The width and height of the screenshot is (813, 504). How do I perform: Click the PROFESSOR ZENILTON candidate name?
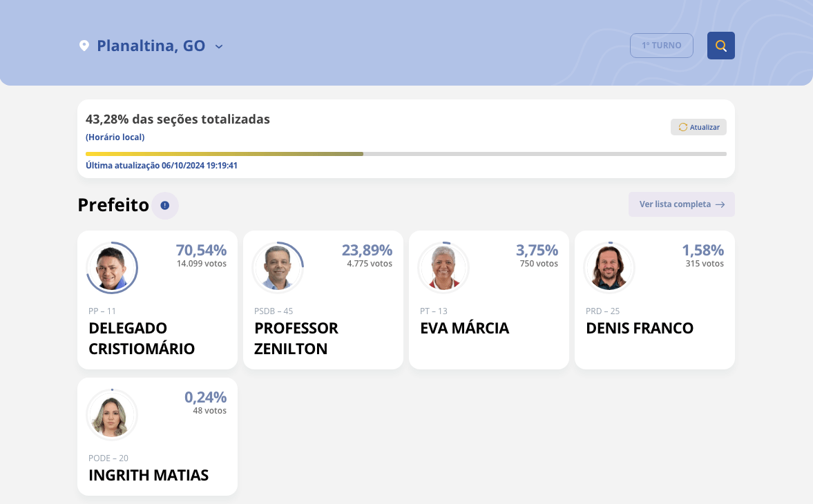coord(296,338)
